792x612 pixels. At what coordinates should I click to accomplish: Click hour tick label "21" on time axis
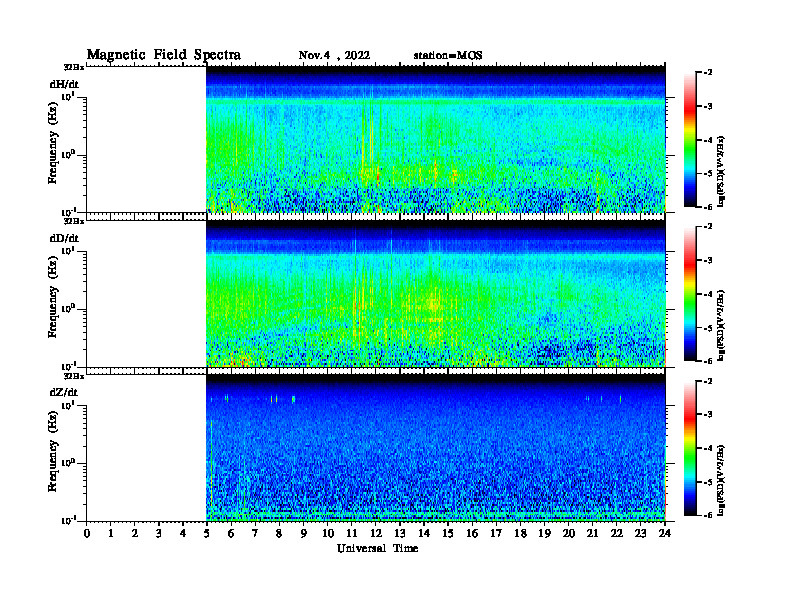click(x=592, y=534)
